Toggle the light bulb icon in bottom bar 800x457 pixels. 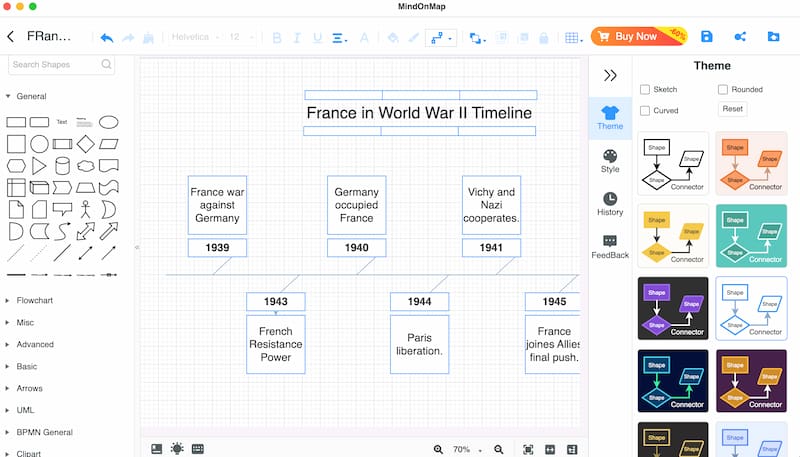click(177, 449)
